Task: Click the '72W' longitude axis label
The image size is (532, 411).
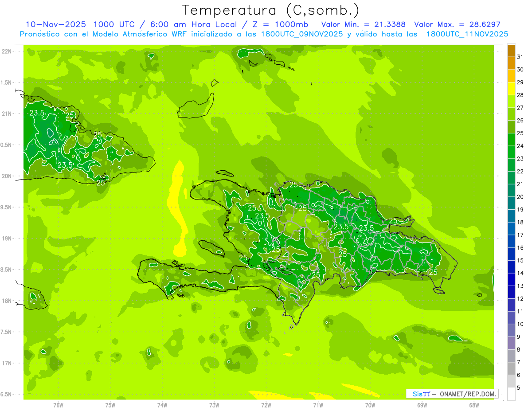Action: pos(266,405)
